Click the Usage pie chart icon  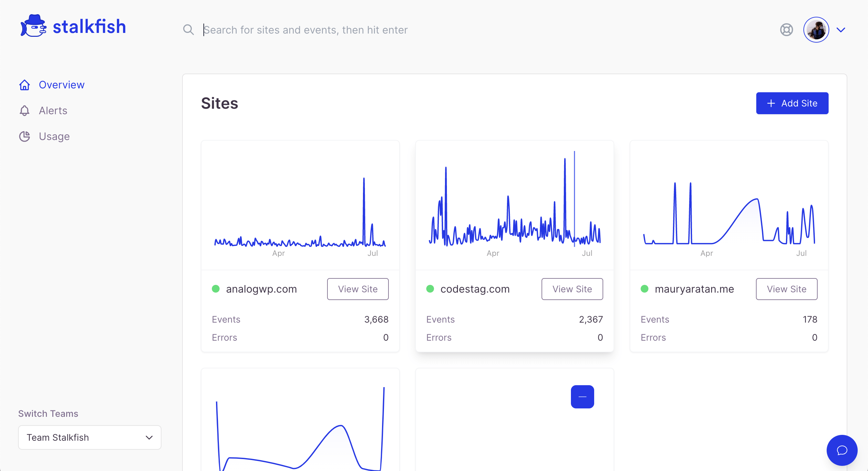[24, 136]
